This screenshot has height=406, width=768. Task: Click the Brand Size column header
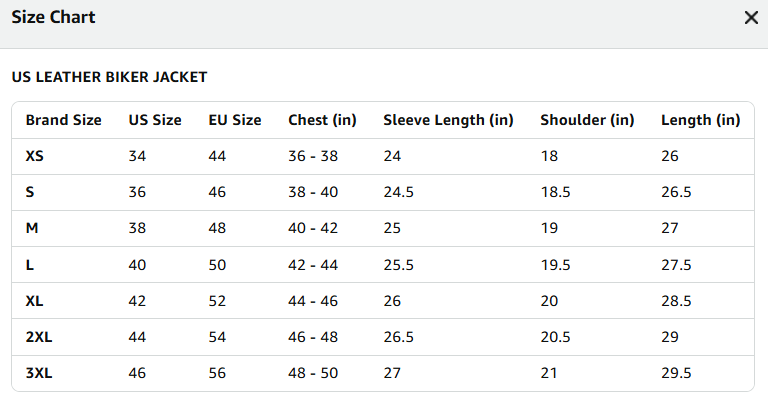(64, 120)
